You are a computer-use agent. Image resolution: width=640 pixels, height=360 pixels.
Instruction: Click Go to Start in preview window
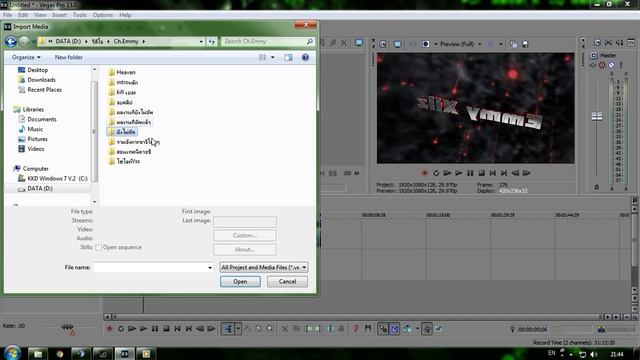[x=493, y=173]
